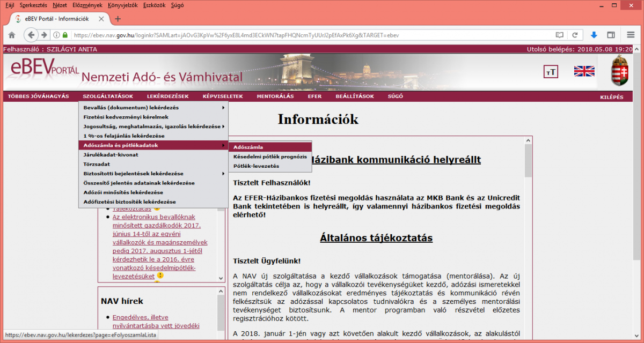644x343 pixels.
Task: Open the Könyvjelzők browser menu
Action: 122,5
